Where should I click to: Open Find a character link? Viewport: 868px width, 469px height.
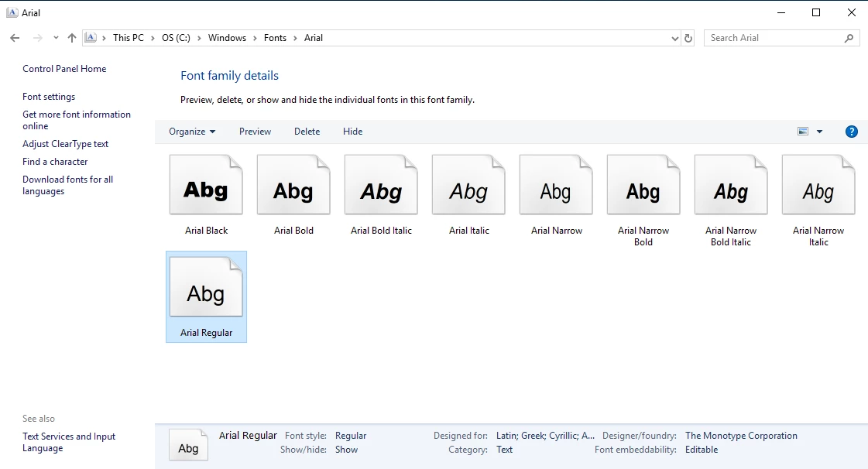pos(55,162)
